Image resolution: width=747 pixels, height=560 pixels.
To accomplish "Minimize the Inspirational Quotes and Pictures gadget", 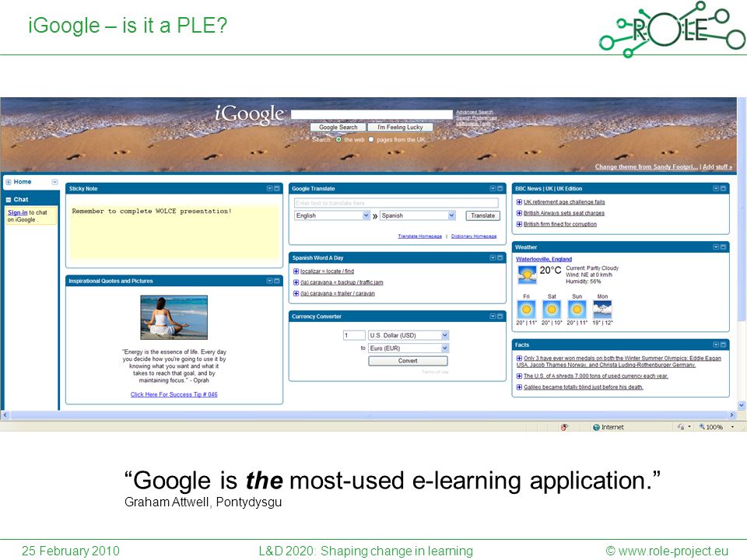I will (277, 281).
